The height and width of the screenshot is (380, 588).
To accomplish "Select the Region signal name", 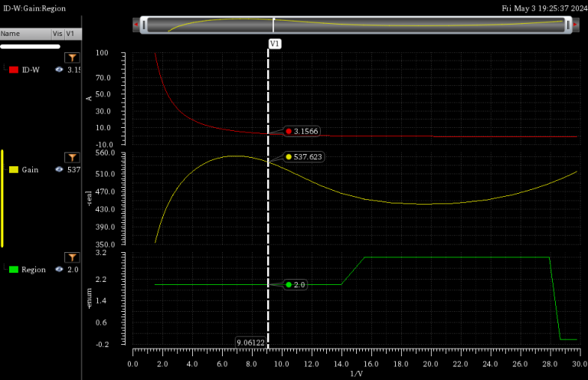I will click(x=33, y=270).
